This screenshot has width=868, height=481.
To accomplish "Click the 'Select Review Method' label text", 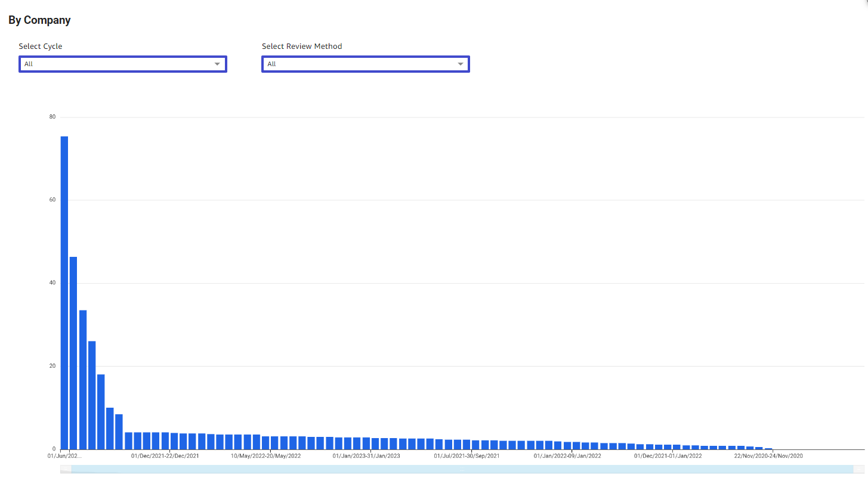I will [302, 46].
